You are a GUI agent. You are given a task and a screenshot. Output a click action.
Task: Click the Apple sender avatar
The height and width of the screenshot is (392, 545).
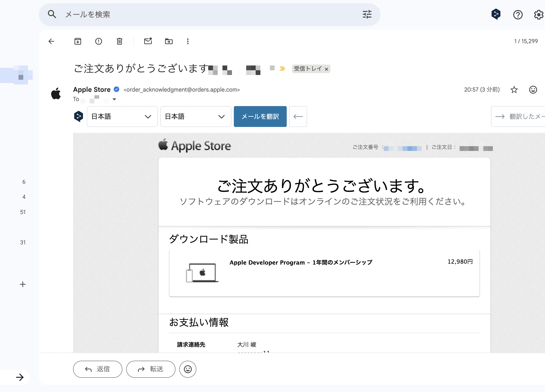56,93
